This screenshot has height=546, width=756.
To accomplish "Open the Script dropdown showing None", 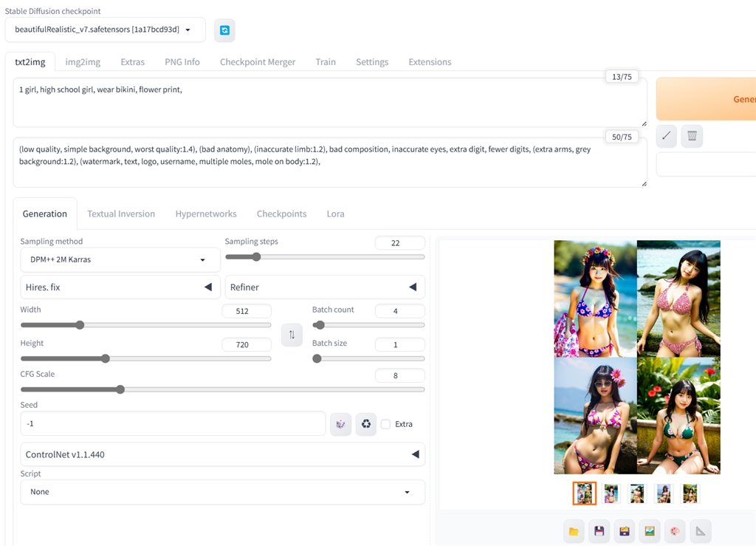I will [223, 492].
